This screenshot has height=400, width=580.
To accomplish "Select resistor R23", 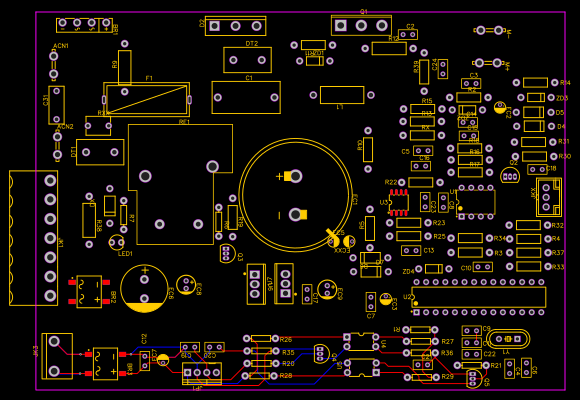I will pyautogui.click(x=409, y=223).
